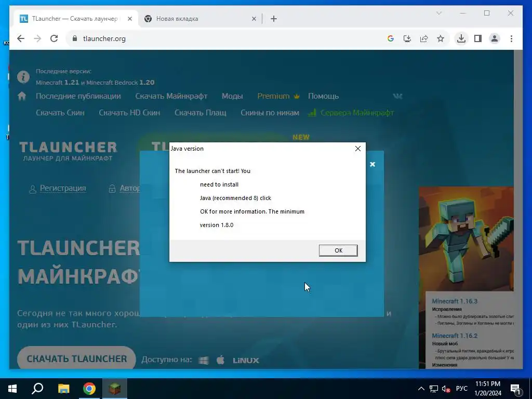532x399 pixels.
Task: Expand Chrome tab search chevron
Action: click(438, 13)
